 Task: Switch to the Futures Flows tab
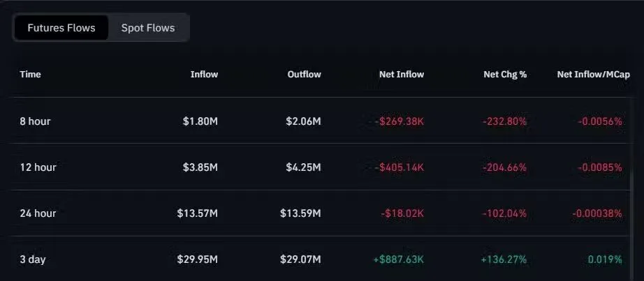coord(61,28)
